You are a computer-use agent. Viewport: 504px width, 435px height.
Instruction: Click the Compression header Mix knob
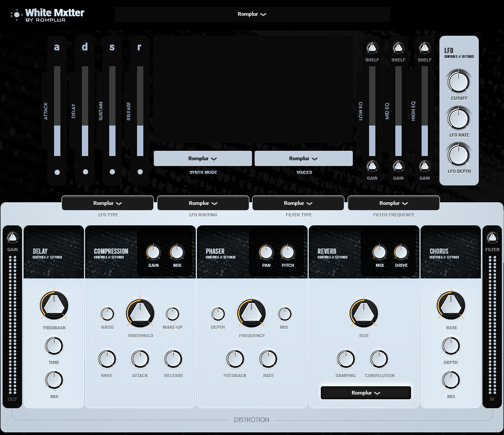[x=177, y=253]
